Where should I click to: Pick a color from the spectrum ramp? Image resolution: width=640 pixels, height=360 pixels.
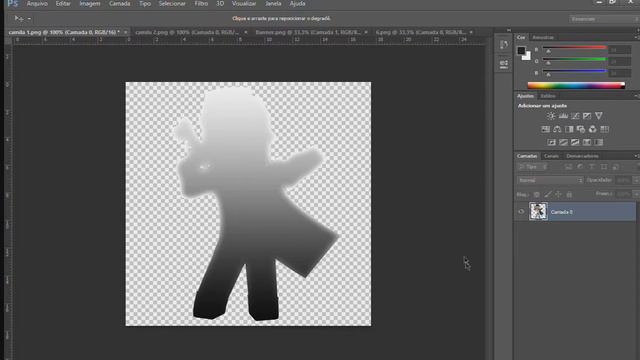576,85
